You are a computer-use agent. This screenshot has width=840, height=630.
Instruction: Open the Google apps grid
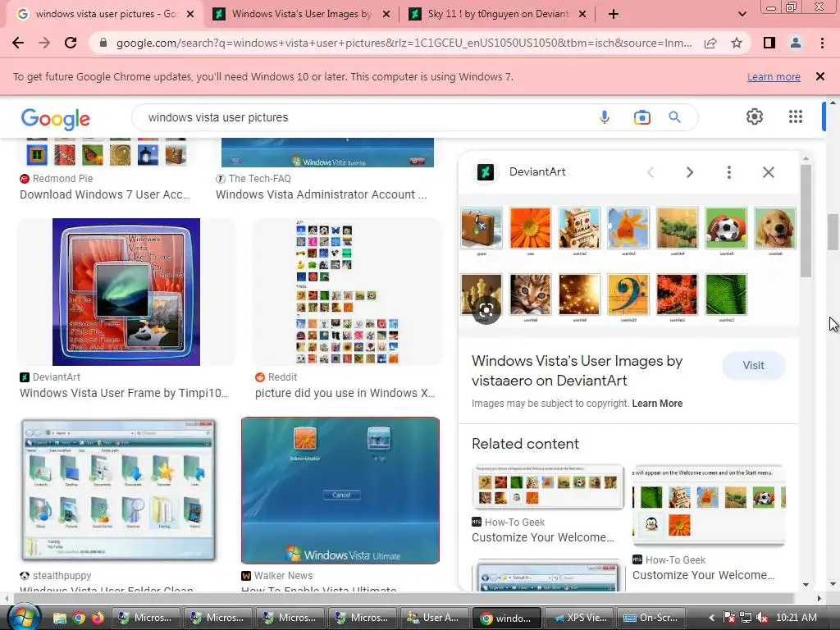(796, 116)
